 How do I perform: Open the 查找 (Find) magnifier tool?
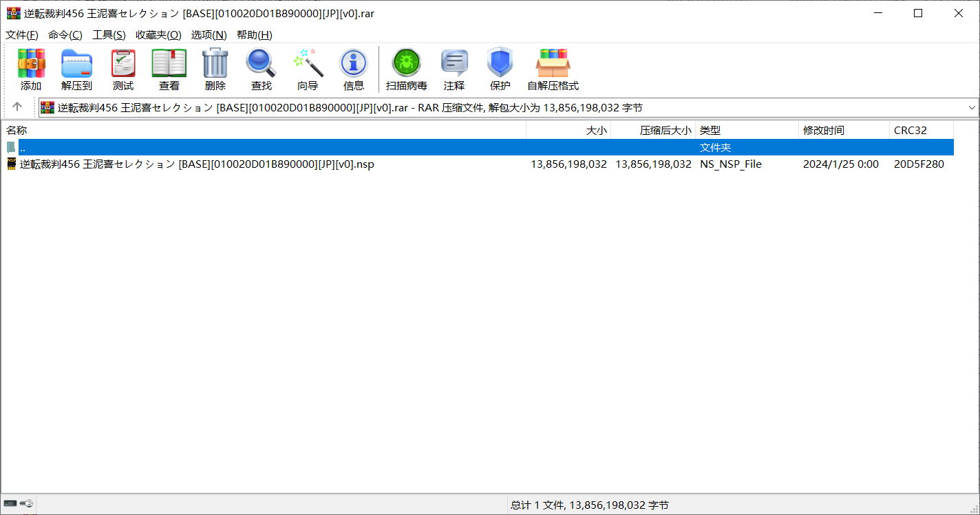pyautogui.click(x=261, y=69)
